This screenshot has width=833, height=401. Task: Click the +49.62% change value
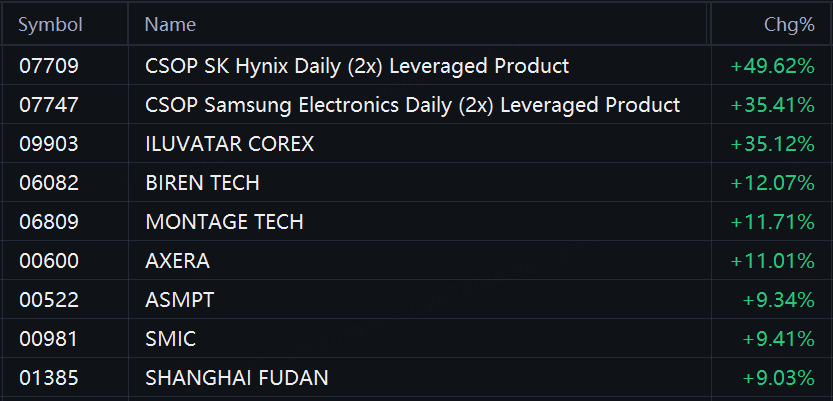click(x=772, y=66)
